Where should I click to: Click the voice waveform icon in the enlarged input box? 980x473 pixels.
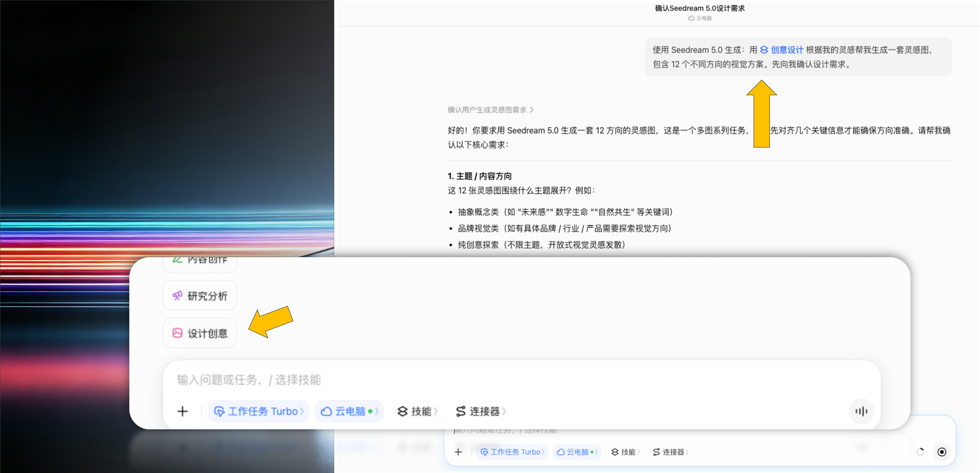861,411
